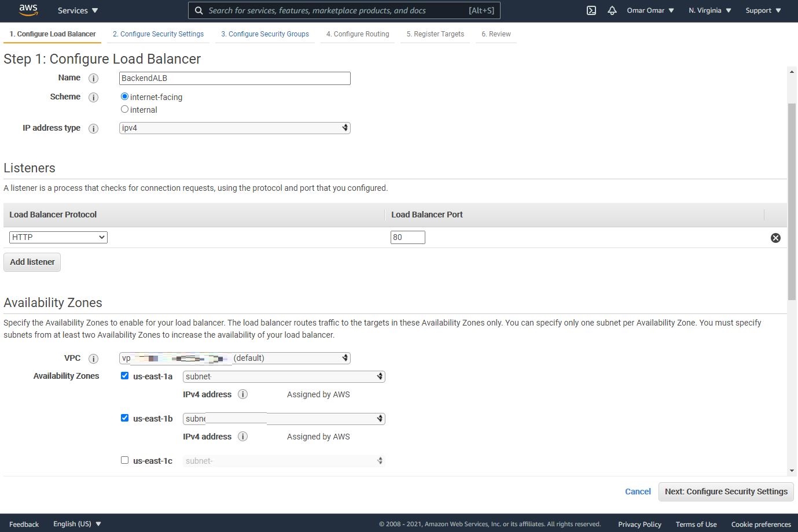Image resolution: width=798 pixels, height=532 pixels.
Task: Open Services dropdown menu
Action: tap(78, 10)
